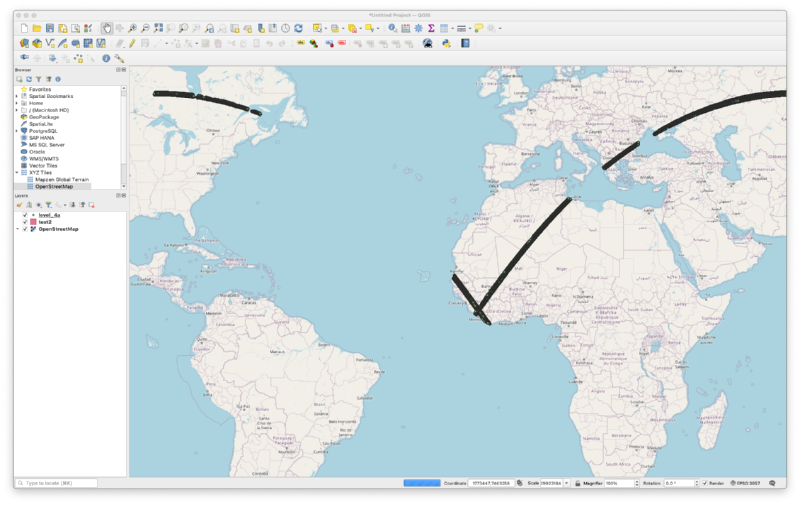Open temporal controller clock icon
Screen dimensions: 800x505
pos(286,28)
